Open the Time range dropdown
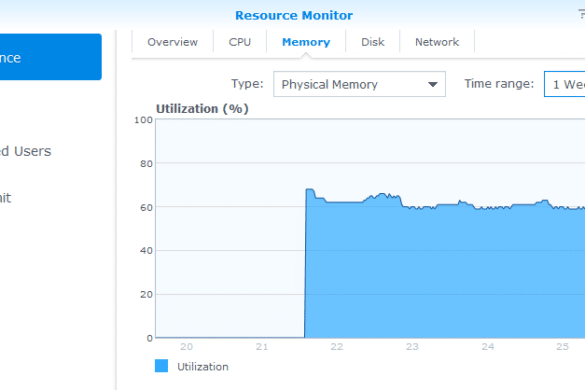Viewport: 585px width, 390px height. pos(564,84)
